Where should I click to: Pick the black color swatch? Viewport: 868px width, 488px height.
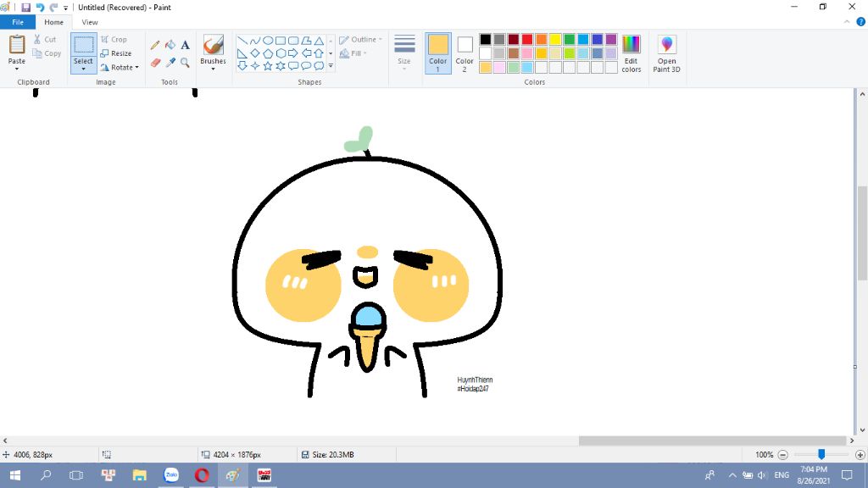[x=486, y=39]
